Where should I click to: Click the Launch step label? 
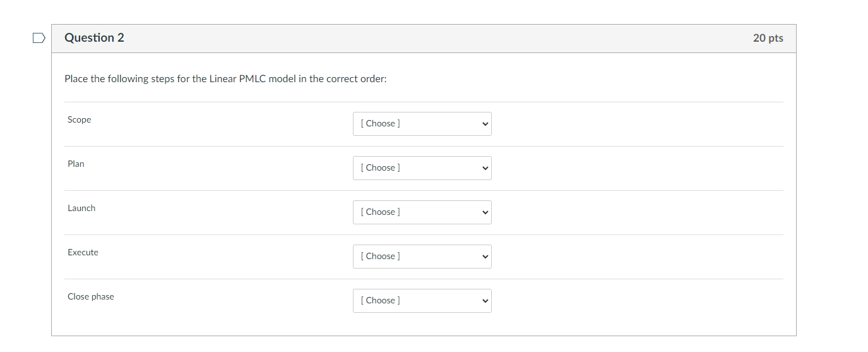point(81,209)
